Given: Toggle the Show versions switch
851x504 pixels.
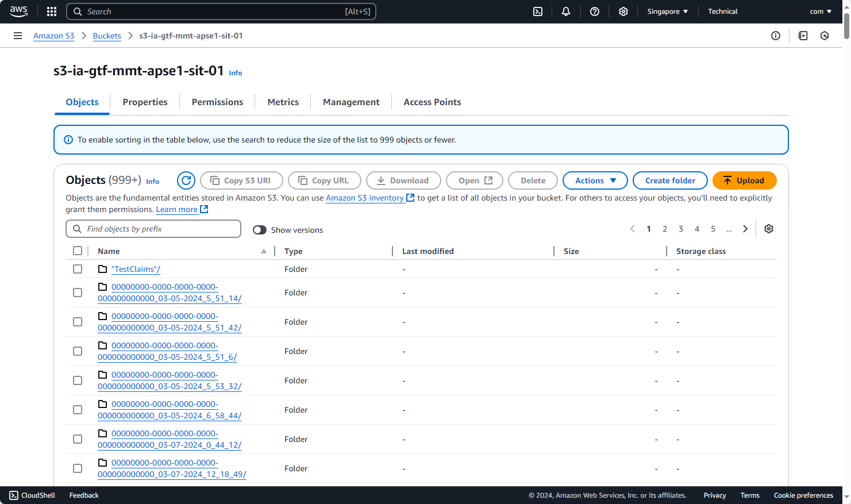Looking at the screenshot, I should pyautogui.click(x=260, y=230).
